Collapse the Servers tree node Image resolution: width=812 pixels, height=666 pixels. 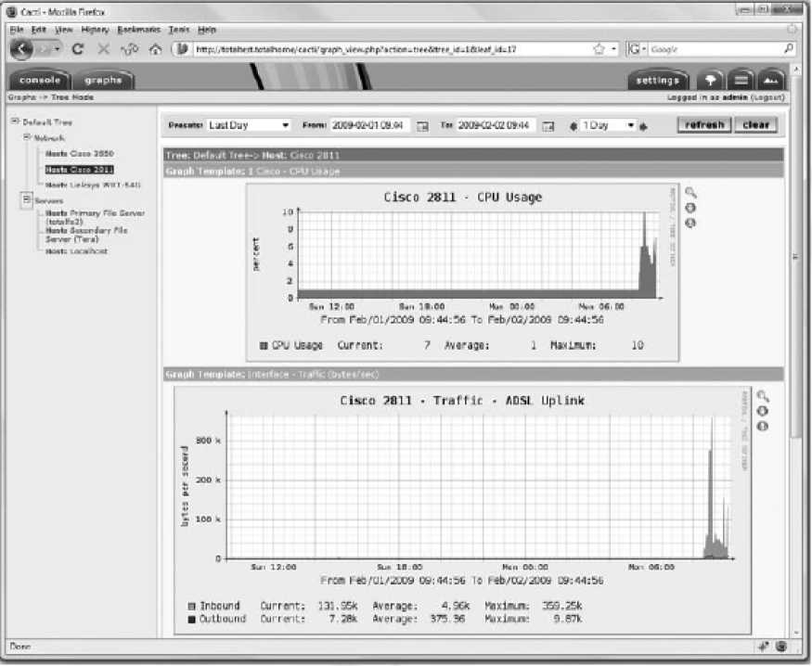coord(26,199)
